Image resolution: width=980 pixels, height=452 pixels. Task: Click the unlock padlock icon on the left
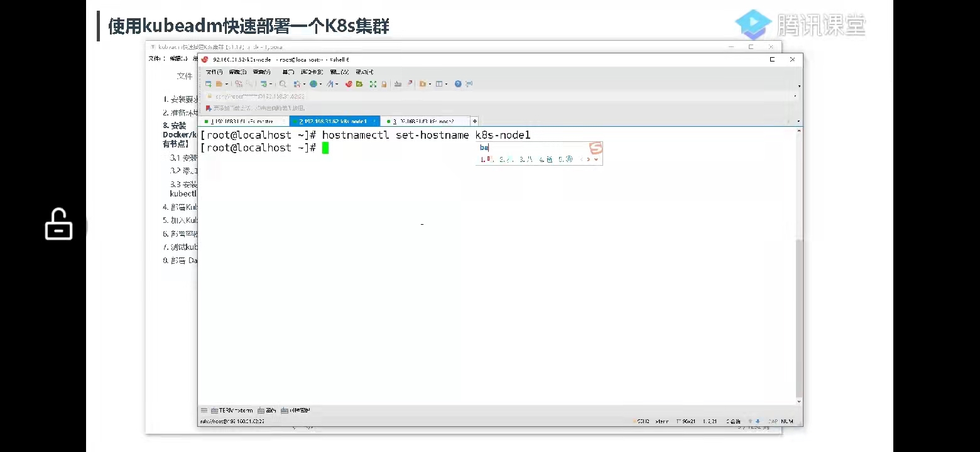pos(58,224)
